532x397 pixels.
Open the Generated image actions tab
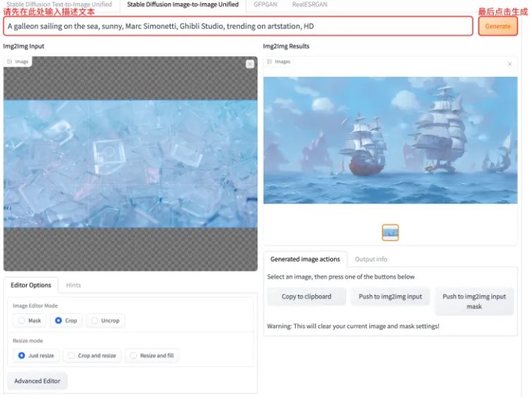coord(305,259)
